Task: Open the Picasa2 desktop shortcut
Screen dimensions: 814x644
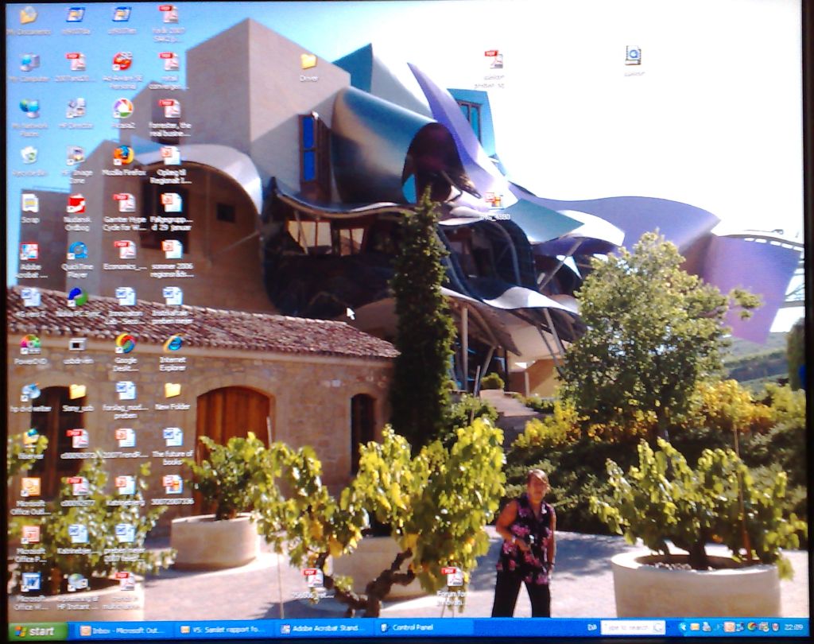Action: [123, 109]
